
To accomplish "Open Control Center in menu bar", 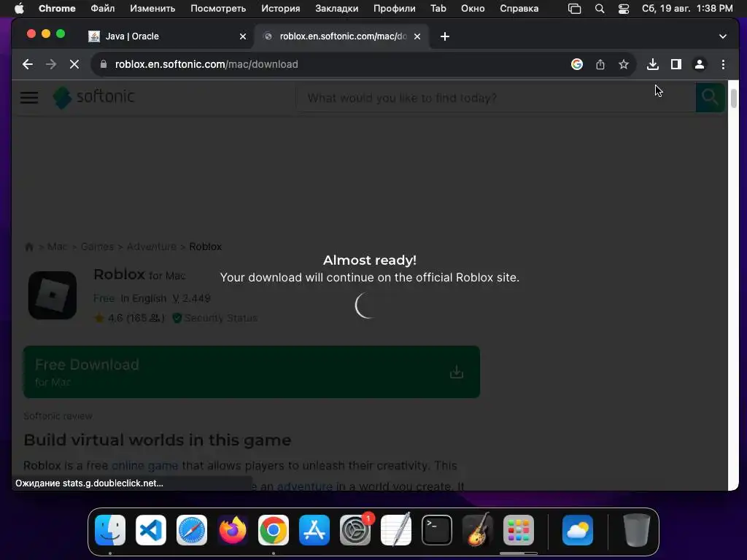I will click(x=624, y=9).
